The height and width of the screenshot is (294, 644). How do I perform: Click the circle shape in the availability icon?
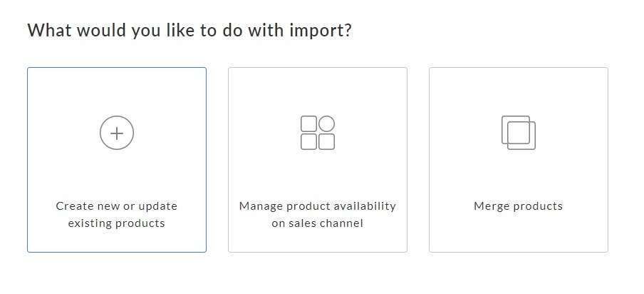point(326,123)
